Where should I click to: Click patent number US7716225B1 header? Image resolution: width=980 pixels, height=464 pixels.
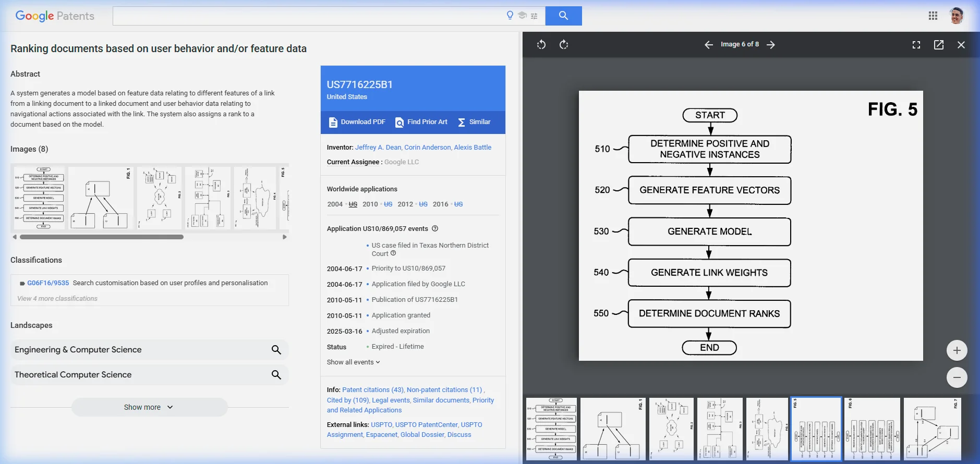point(360,84)
